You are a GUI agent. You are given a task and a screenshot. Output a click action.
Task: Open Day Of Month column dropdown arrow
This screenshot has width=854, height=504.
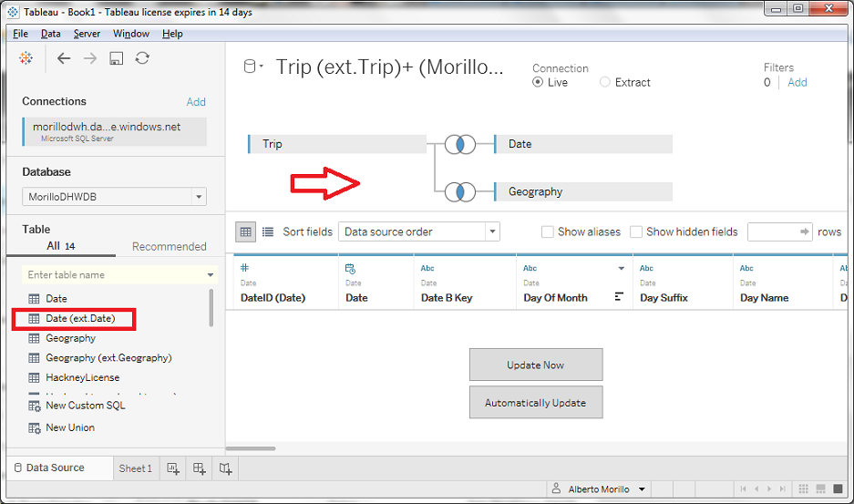pos(621,268)
